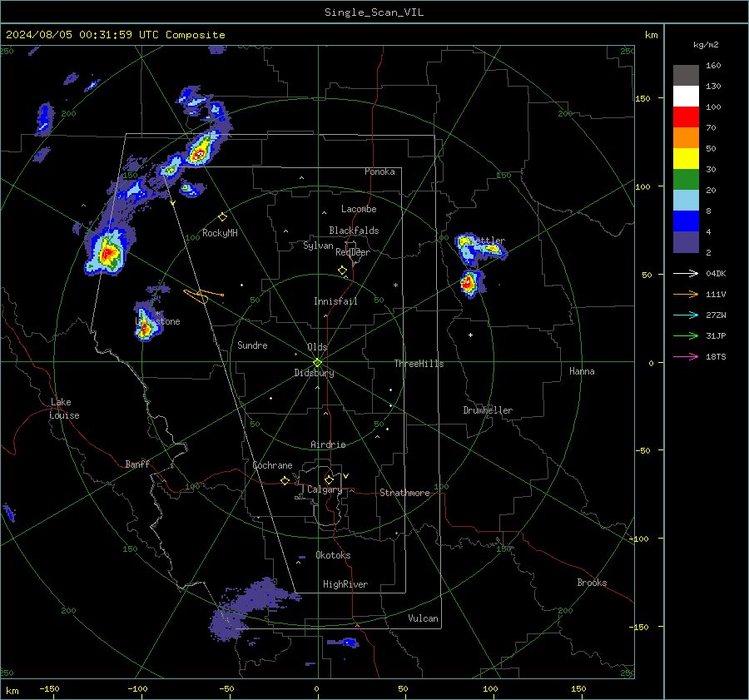Image resolution: width=749 pixels, height=700 pixels.
Task: Click the Calgary city label
Action: (325, 489)
